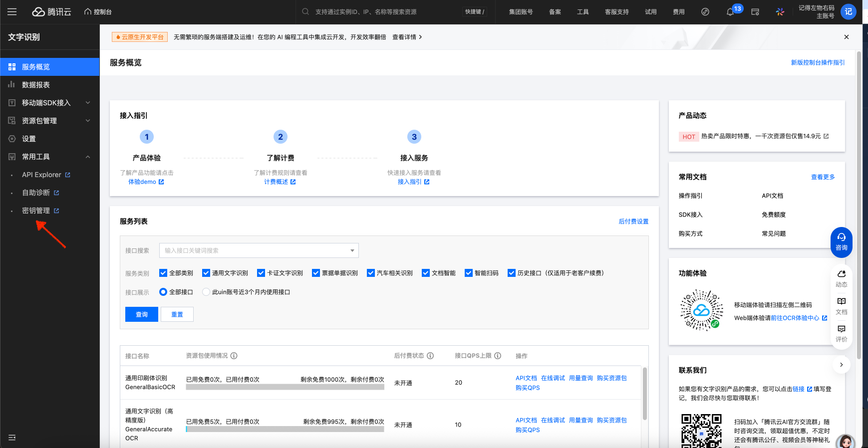Screen dimensions: 868x448
Task: Click the 动态 floating icon
Action: click(842, 279)
